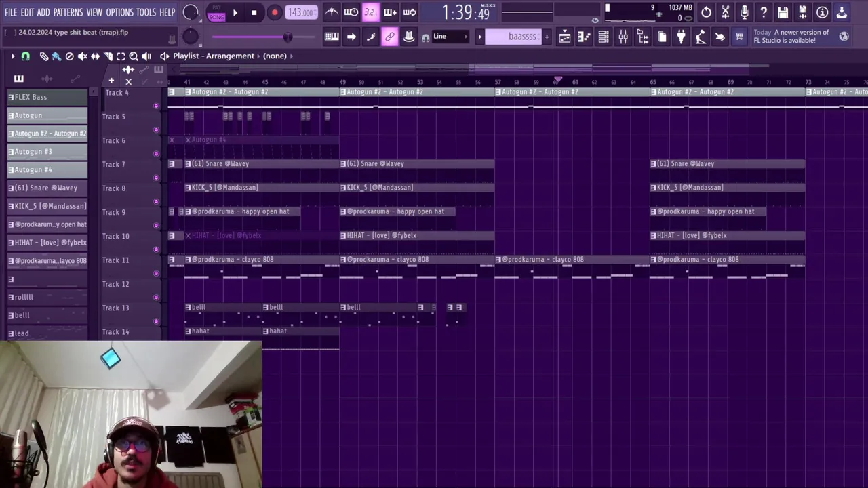
Task: Select the Delete tool
Action: coord(70,56)
